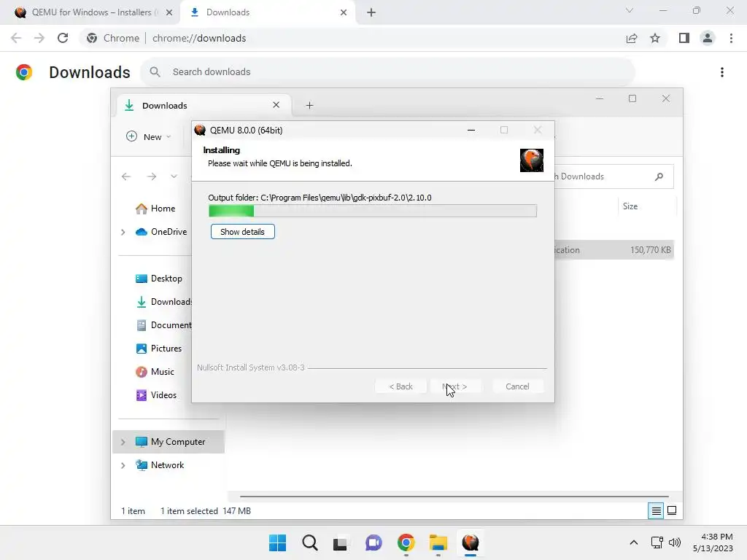Screen dimensions: 747x560
Task: Share this page from address bar
Action: [631, 38]
